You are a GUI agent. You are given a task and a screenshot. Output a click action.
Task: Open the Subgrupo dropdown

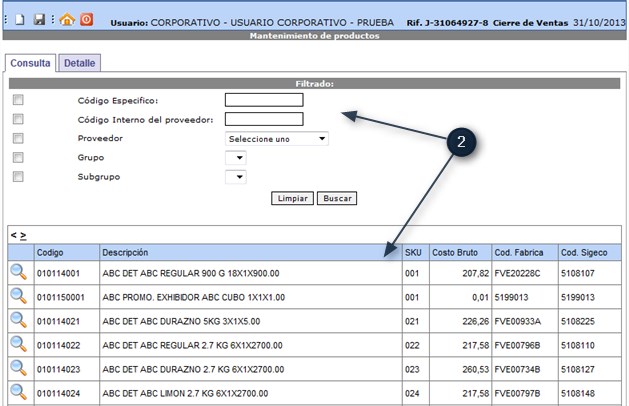click(x=236, y=177)
